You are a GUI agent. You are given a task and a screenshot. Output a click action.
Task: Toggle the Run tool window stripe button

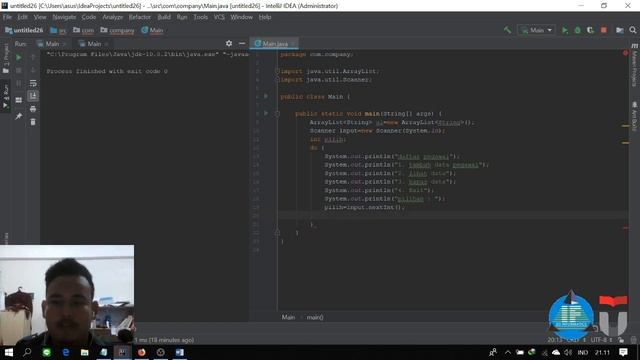[x=6, y=97]
